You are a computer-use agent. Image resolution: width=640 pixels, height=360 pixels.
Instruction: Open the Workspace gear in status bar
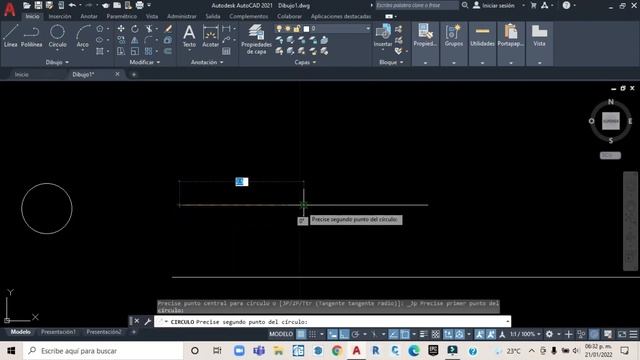[549, 334]
